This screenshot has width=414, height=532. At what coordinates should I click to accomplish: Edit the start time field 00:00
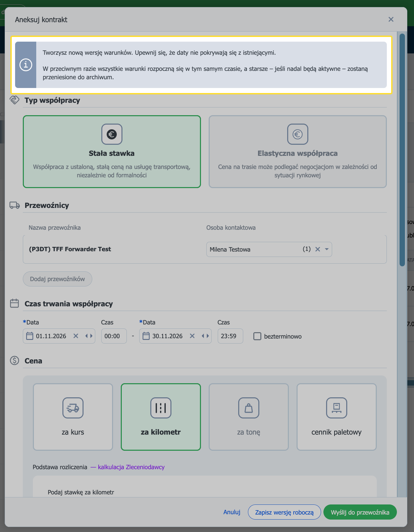coord(114,336)
